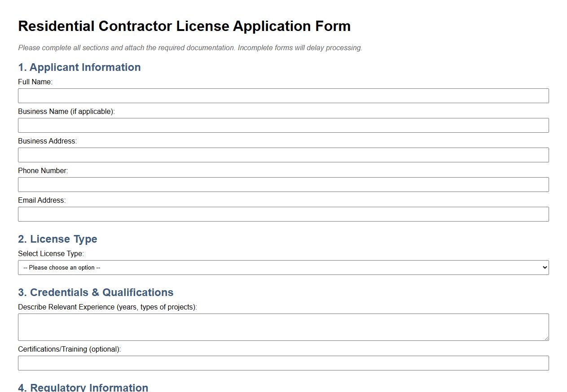Screen dimensions: 567x392
Task: Click inside the relevant experience textarea
Action: 283,327
